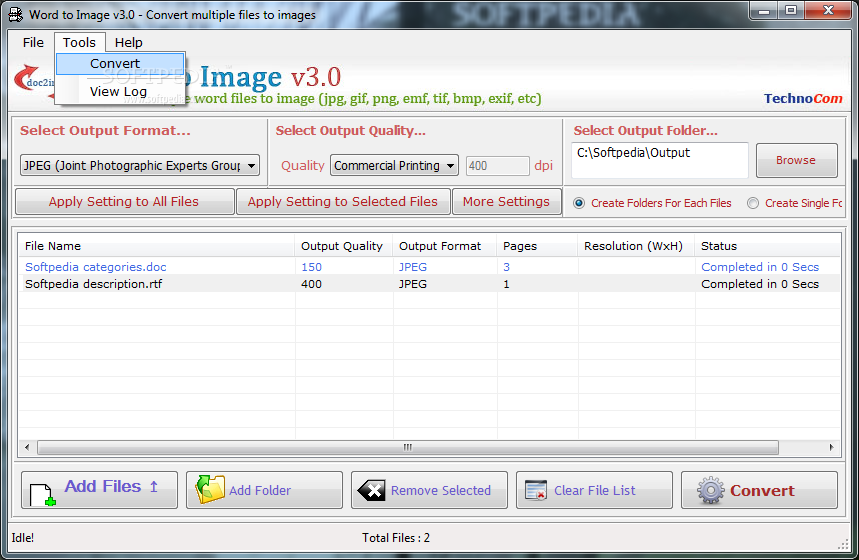Choose Convert from Tools menu
859x560 pixels.
pos(121,64)
